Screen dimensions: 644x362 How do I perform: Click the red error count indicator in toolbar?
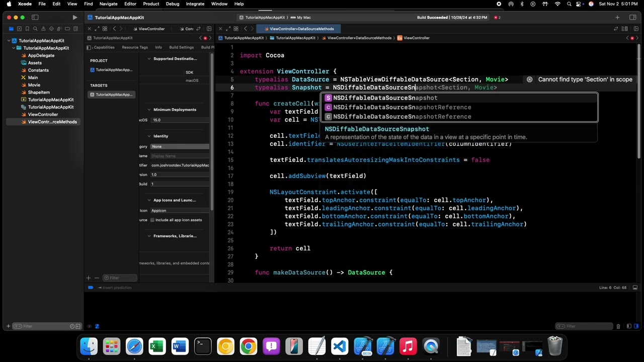pyautogui.click(x=497, y=18)
